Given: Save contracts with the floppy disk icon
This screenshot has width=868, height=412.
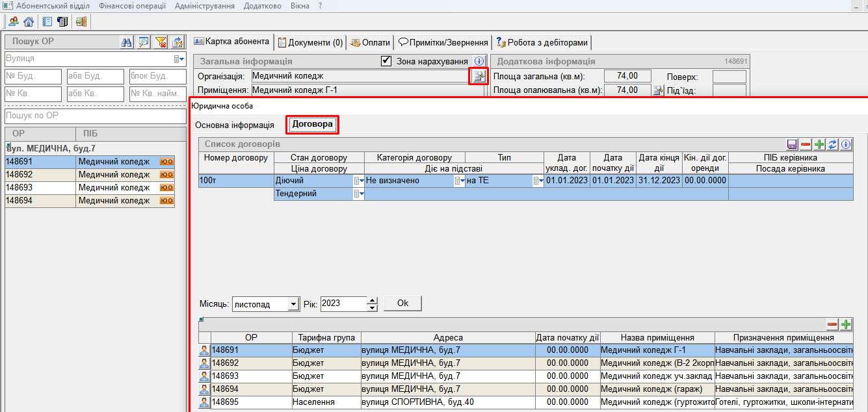Looking at the screenshot, I should pyautogui.click(x=792, y=144).
